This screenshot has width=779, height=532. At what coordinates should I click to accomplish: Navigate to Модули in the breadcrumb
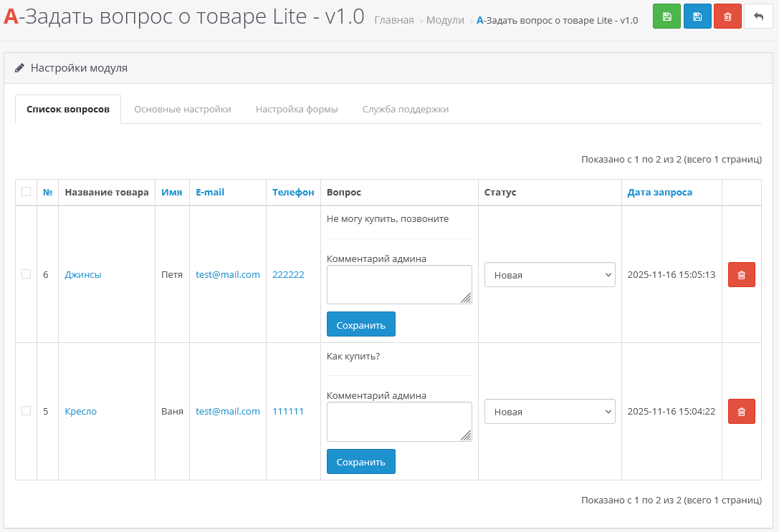pos(445,20)
